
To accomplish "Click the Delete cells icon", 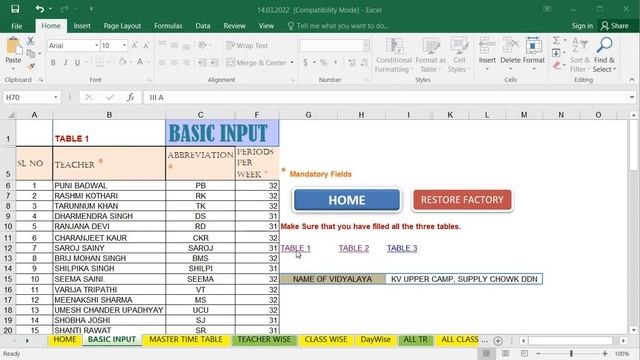I will coord(510,46).
